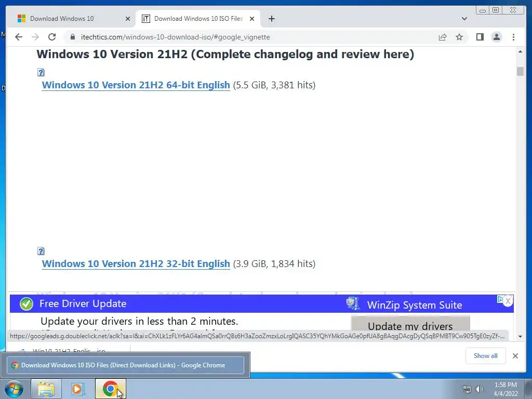Click the address bar URL
The image size is (532, 399).
176,37
